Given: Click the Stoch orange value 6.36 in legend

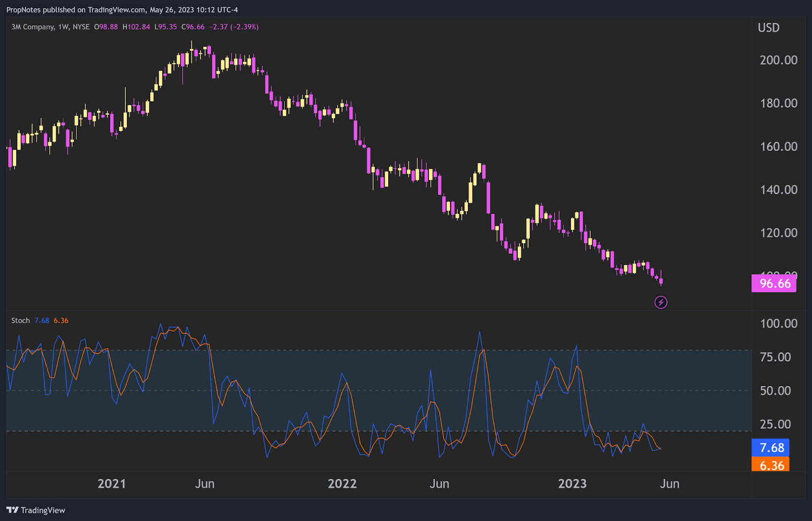Looking at the screenshot, I should 61,320.
